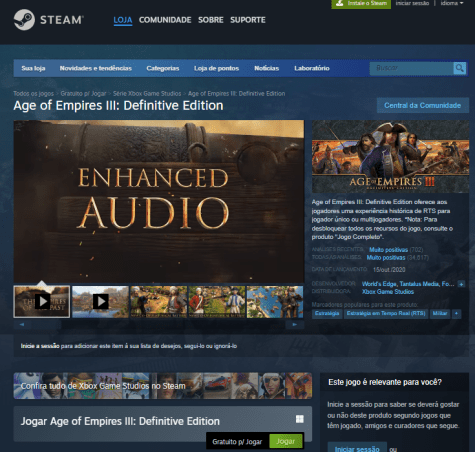Click Gratuito p/ Jogar price label
The width and height of the screenshot is (475, 452).
pyautogui.click(x=237, y=442)
